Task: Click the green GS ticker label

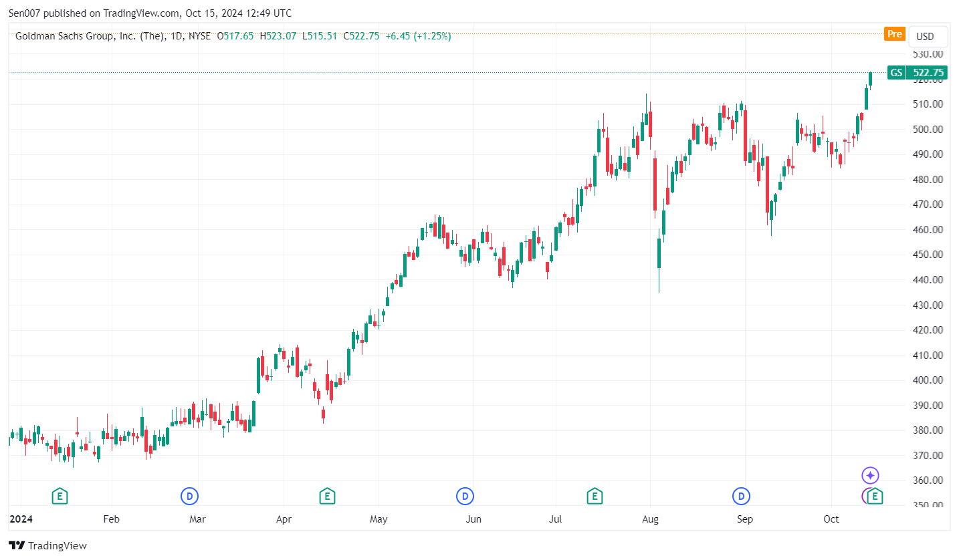Action: pyautogui.click(x=896, y=73)
